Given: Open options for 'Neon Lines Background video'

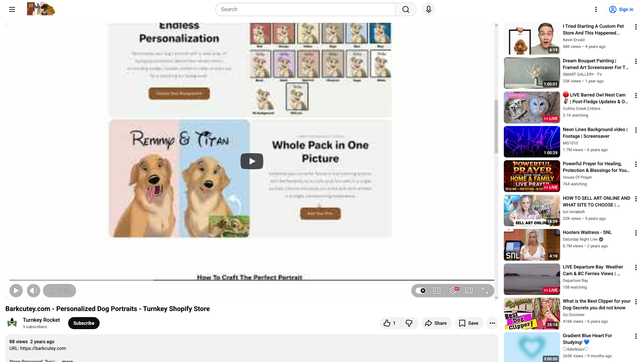Looking at the screenshot, I should (636, 130).
